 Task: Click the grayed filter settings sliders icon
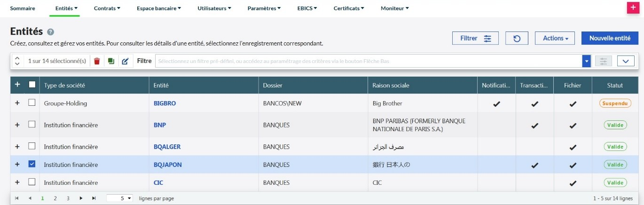pyautogui.click(x=604, y=61)
